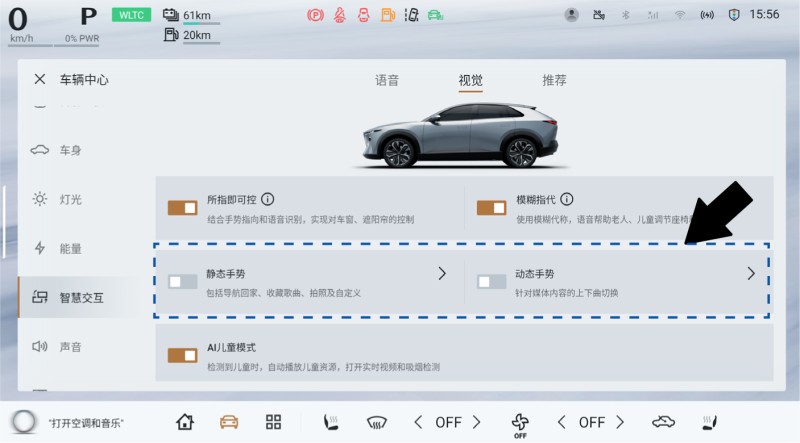Open the security shield icon
Screen dimensions: 800x443
point(734,15)
